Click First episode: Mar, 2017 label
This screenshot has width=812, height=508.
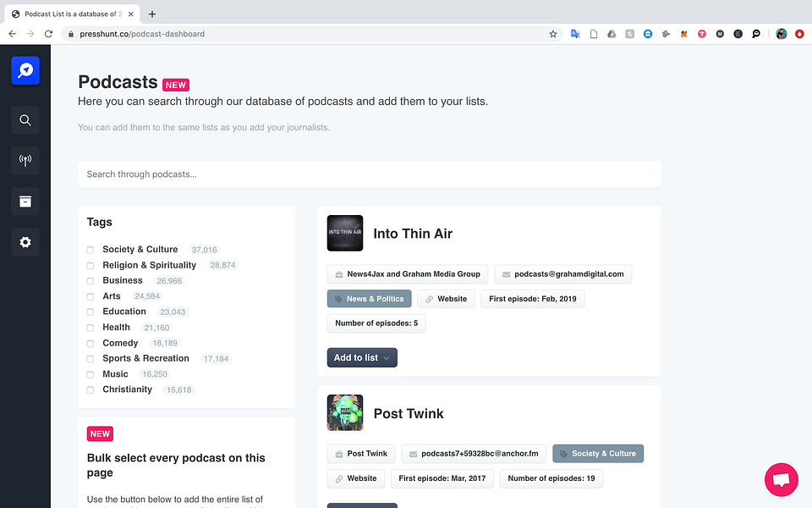coord(442,478)
